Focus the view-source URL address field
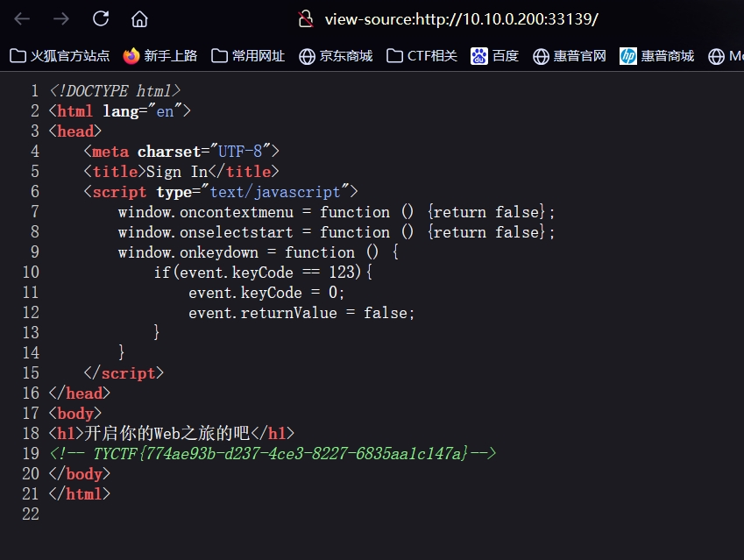This screenshot has width=744, height=560. [x=461, y=19]
